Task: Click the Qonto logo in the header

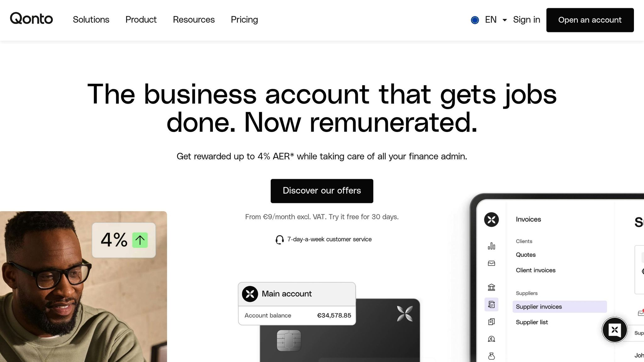Action: 31,19
